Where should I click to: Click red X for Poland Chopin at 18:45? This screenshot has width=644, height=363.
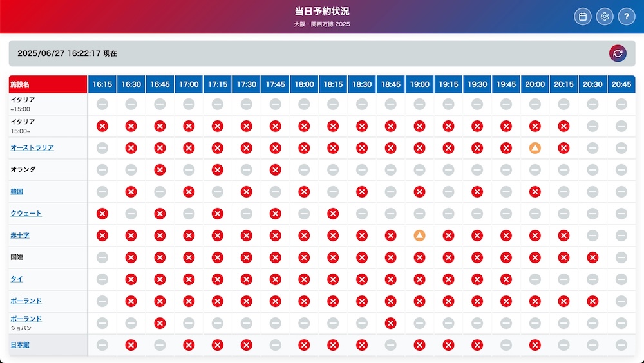tap(391, 323)
